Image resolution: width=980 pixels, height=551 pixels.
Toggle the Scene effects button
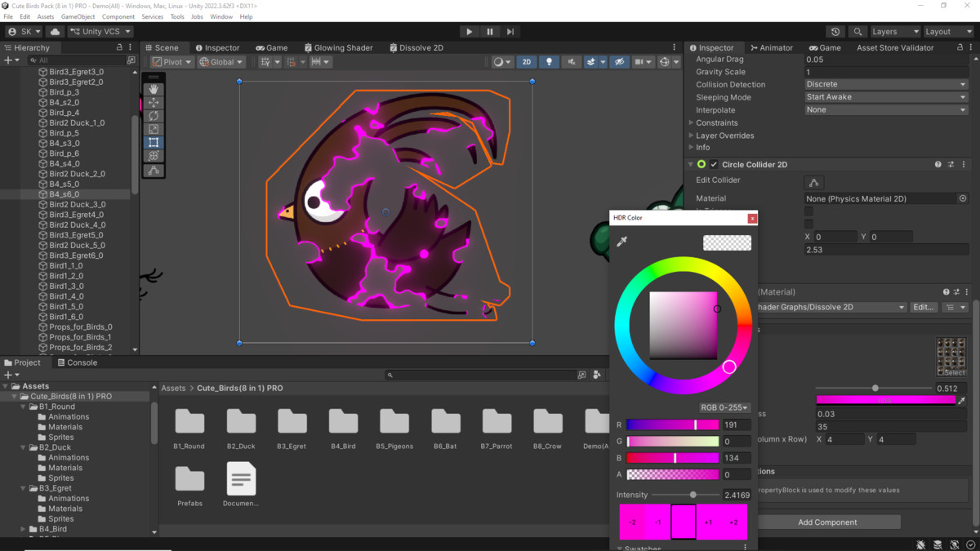(x=591, y=62)
